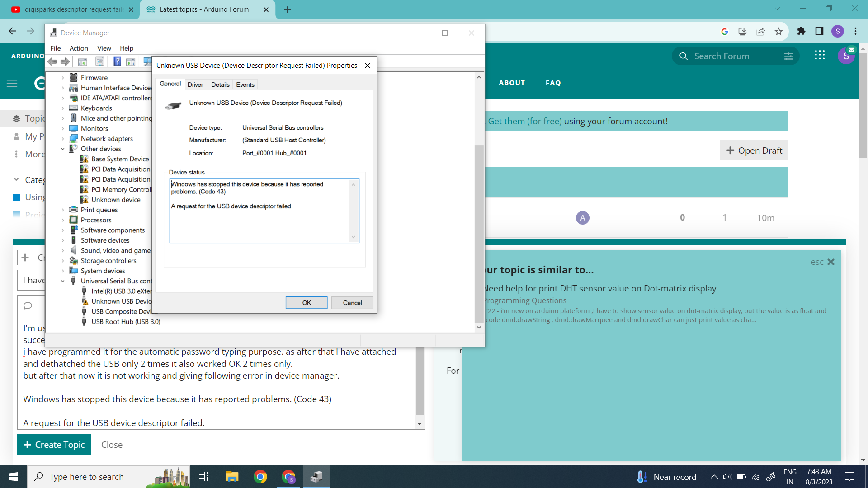Collapse Universal Serial Bus controllers node
Viewport: 868px width, 488px height.
coord(63,281)
